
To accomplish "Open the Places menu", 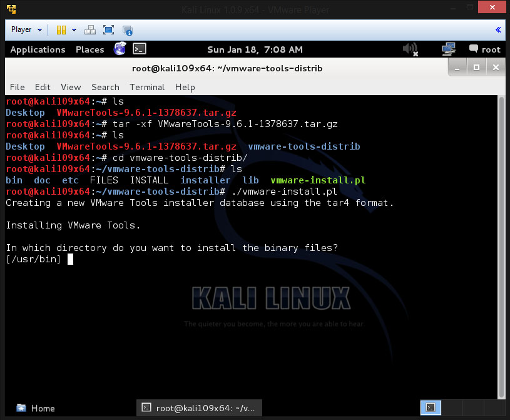I will point(89,49).
